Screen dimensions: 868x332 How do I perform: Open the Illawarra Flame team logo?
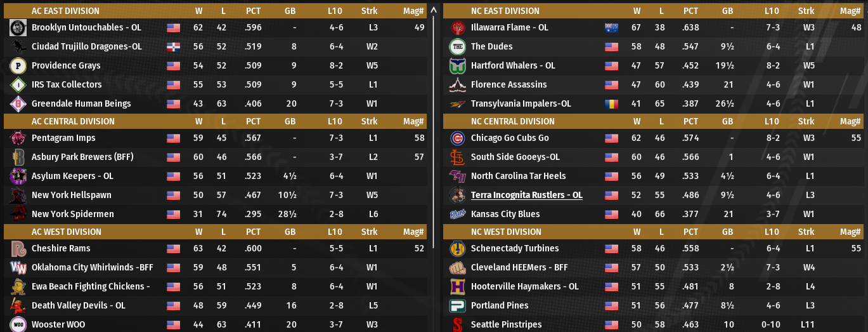[457, 28]
